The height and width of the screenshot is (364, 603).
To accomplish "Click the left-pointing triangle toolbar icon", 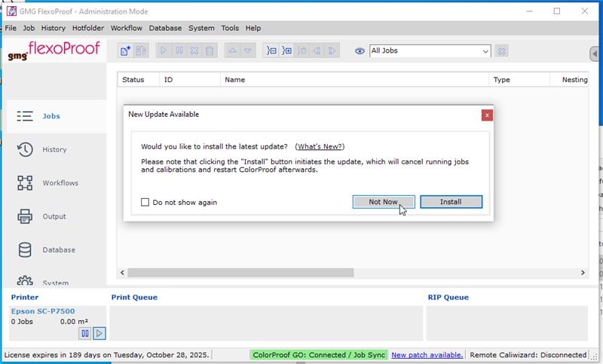I will (x=317, y=50).
